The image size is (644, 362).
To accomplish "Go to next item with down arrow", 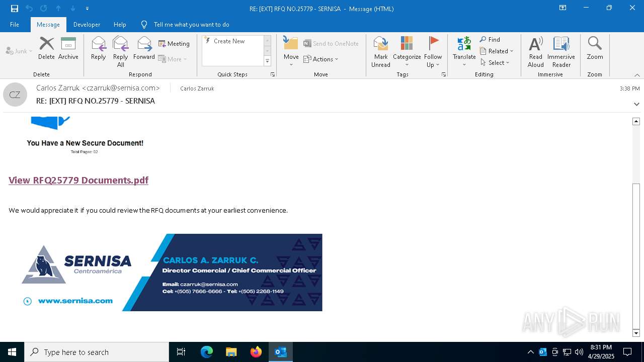I will pos(73,8).
